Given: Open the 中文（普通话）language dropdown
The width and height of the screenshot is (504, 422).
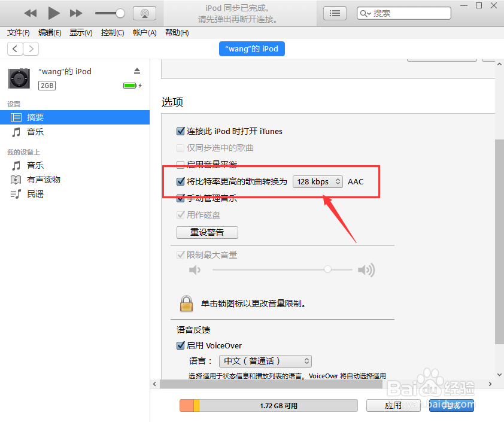Looking at the screenshot, I should (266, 362).
